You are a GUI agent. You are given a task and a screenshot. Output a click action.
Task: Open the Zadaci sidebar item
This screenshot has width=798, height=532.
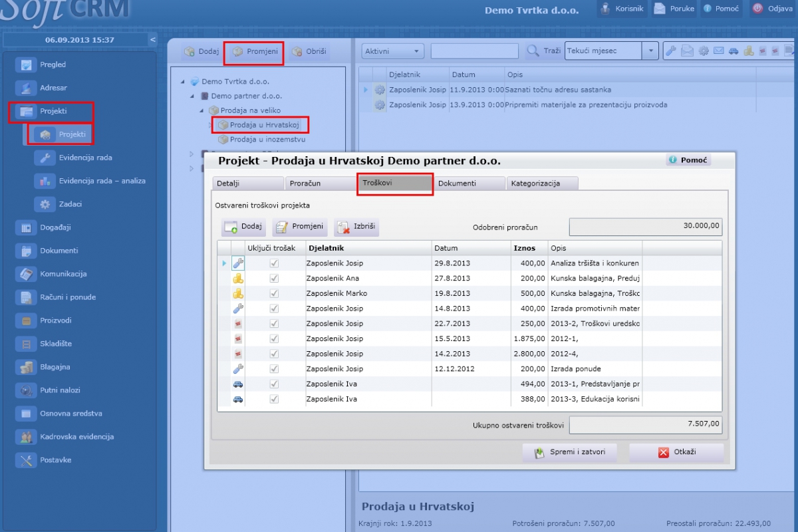coord(70,204)
